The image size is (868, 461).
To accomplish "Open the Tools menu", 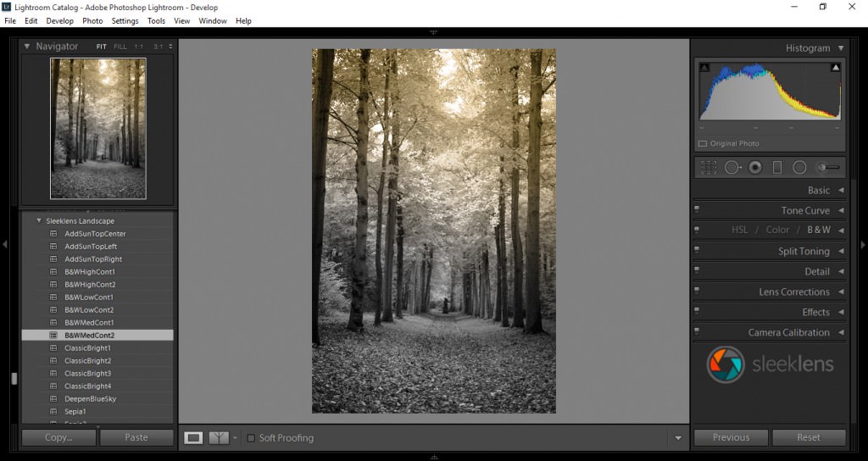I will pos(156,20).
